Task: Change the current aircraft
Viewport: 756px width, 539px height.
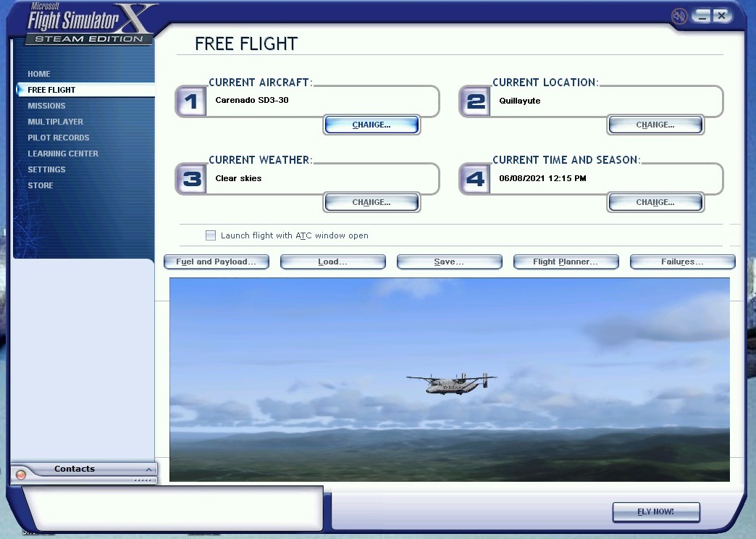Action: point(371,125)
